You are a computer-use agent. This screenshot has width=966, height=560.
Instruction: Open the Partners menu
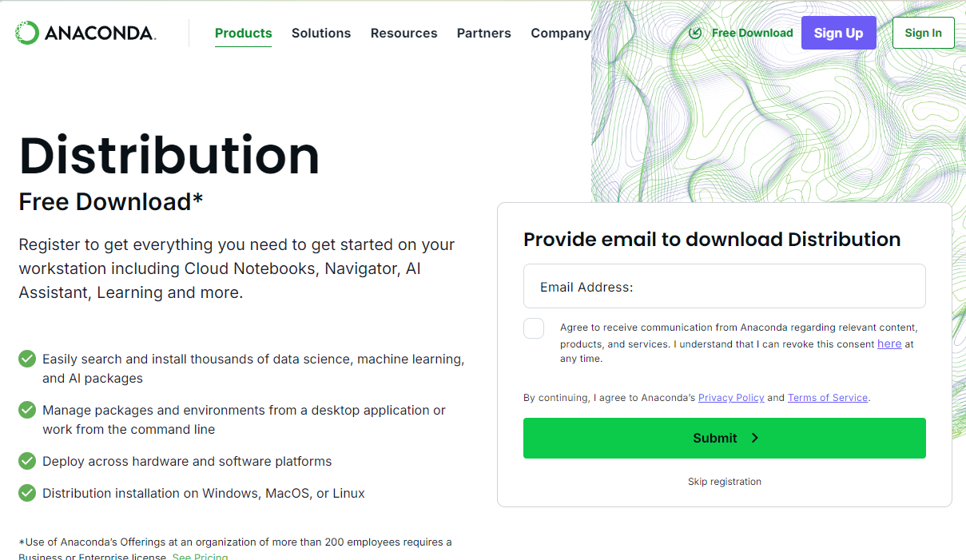484,33
